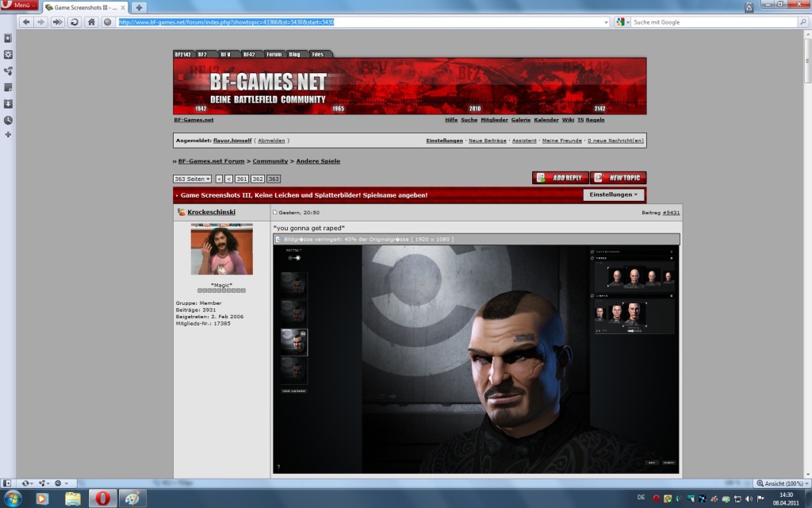This screenshot has width=812, height=508.
Task: Open the Widgets sidebar panel
Action: click(8, 55)
